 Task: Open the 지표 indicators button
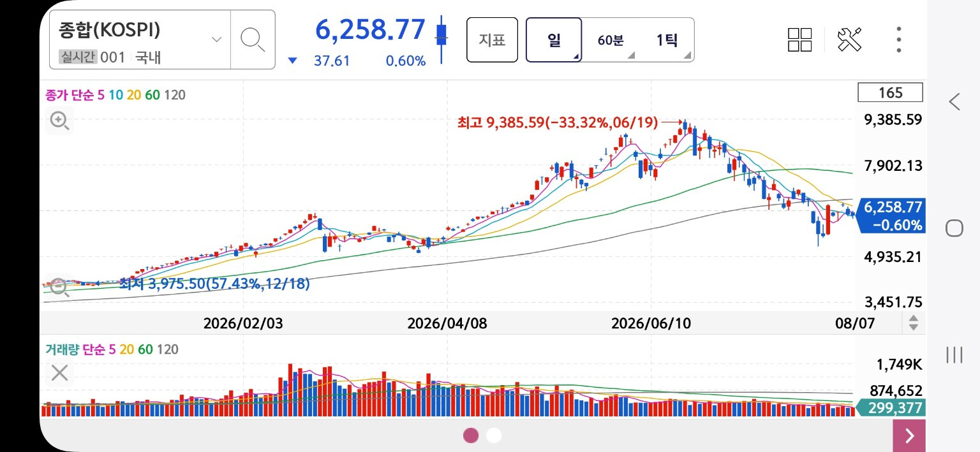[492, 40]
